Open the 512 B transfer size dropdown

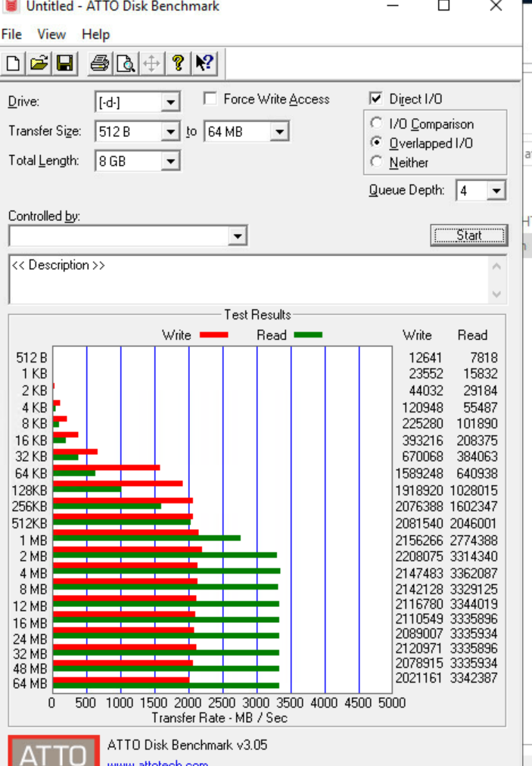click(x=170, y=132)
